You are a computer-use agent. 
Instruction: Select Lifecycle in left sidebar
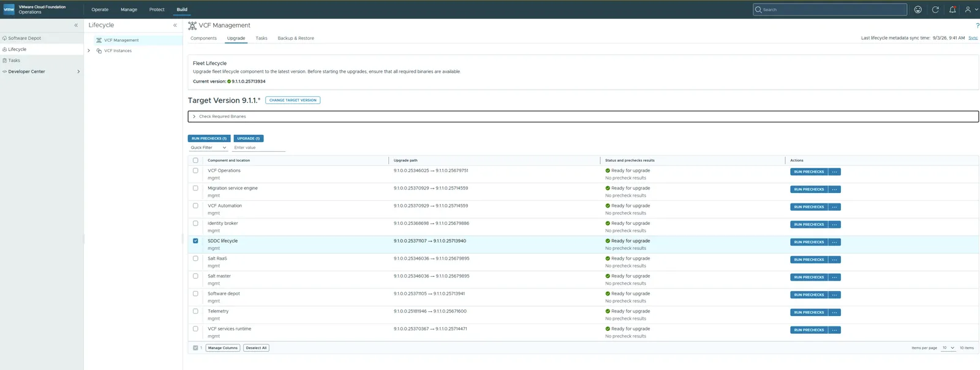(x=17, y=49)
